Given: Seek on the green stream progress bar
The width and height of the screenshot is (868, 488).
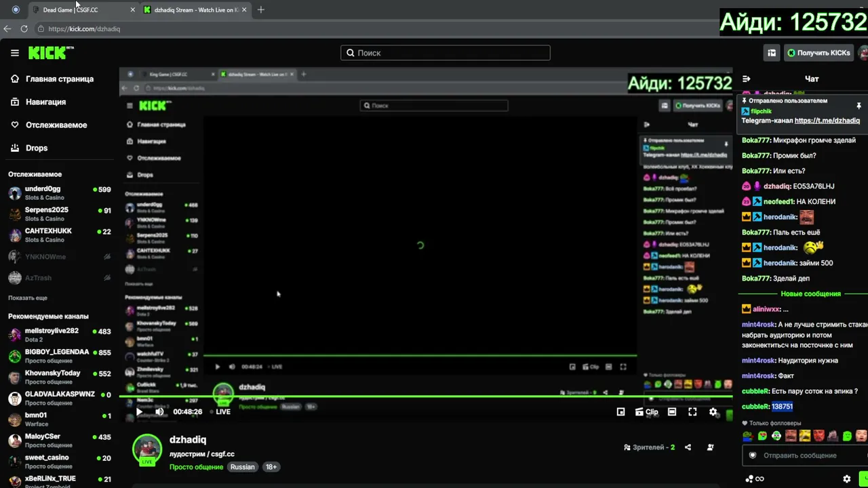Looking at the screenshot, I should tap(426, 396).
